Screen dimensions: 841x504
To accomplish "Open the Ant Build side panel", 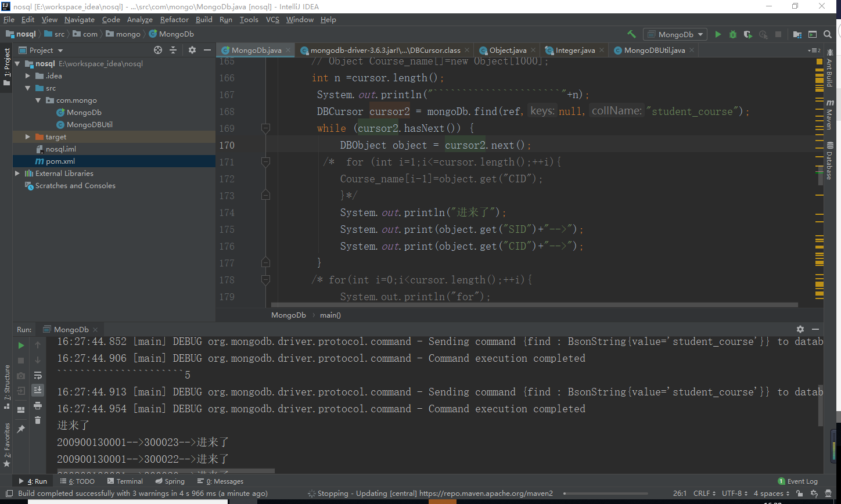I will (829, 68).
